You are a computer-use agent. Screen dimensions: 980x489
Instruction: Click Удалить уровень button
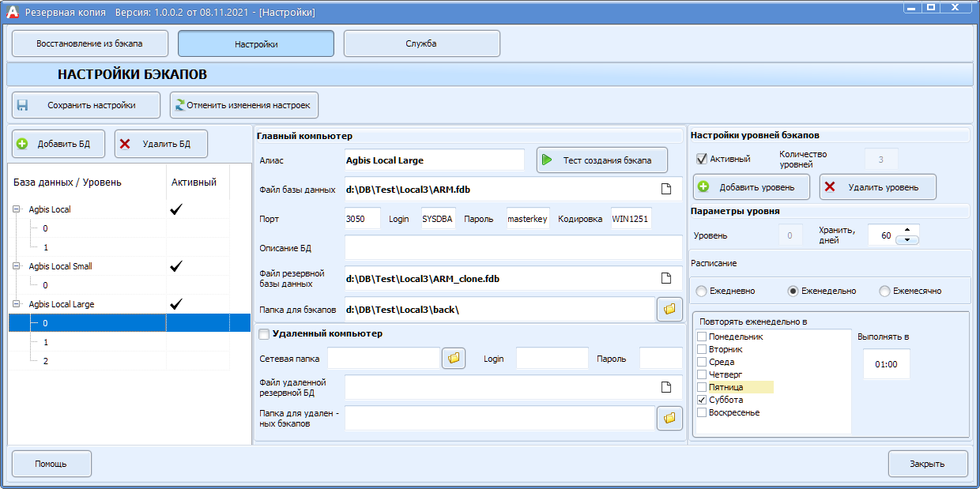click(x=878, y=187)
